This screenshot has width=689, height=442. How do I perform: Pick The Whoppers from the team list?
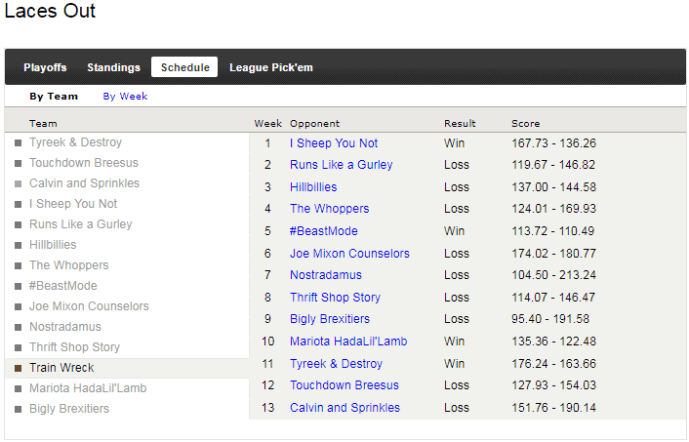click(x=69, y=265)
